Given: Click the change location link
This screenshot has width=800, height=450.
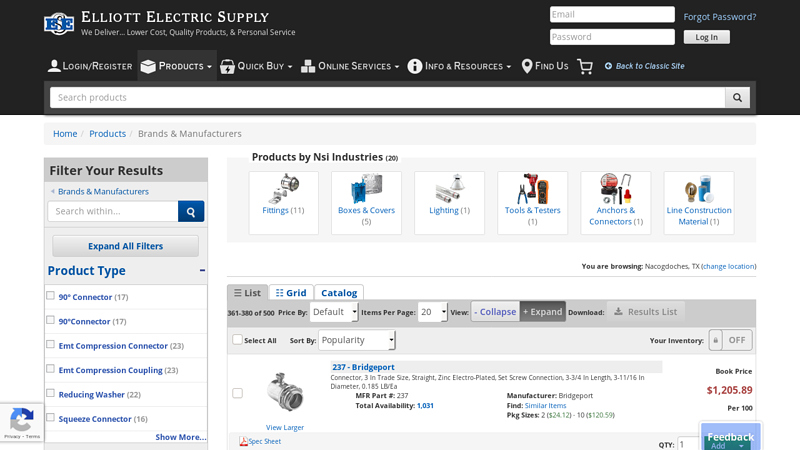Looking at the screenshot, I should click(729, 266).
